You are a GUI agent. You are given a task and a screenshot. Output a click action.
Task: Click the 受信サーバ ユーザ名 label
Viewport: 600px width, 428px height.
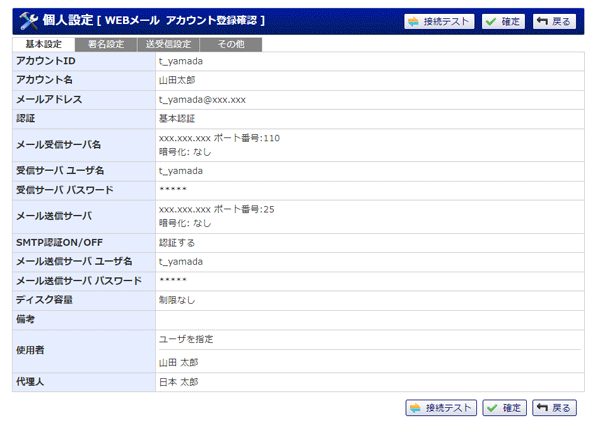tap(60, 171)
